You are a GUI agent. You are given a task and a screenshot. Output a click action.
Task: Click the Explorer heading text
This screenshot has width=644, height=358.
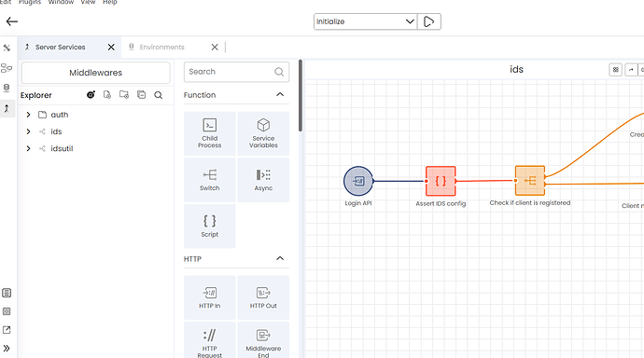(x=36, y=95)
